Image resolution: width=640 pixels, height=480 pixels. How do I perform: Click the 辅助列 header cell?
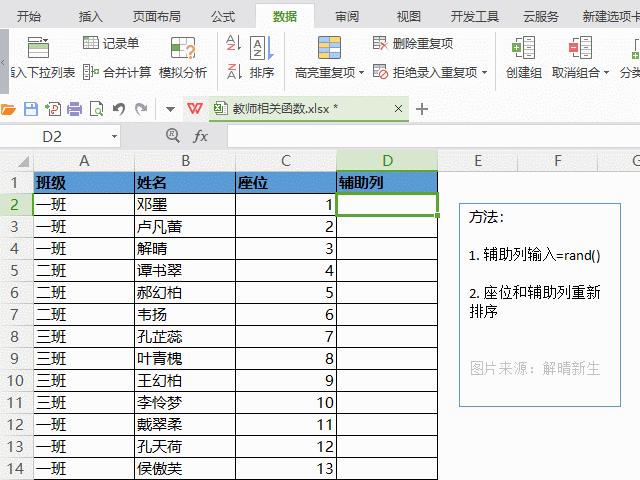click(x=387, y=182)
